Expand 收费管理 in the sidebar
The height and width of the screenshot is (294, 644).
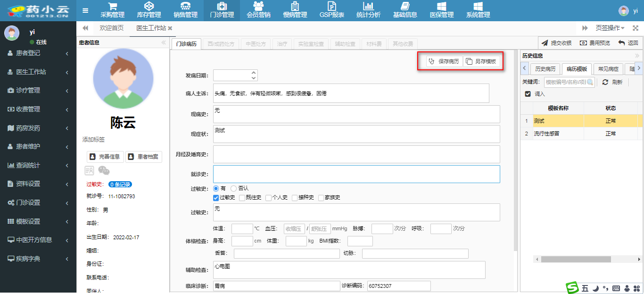[38, 109]
